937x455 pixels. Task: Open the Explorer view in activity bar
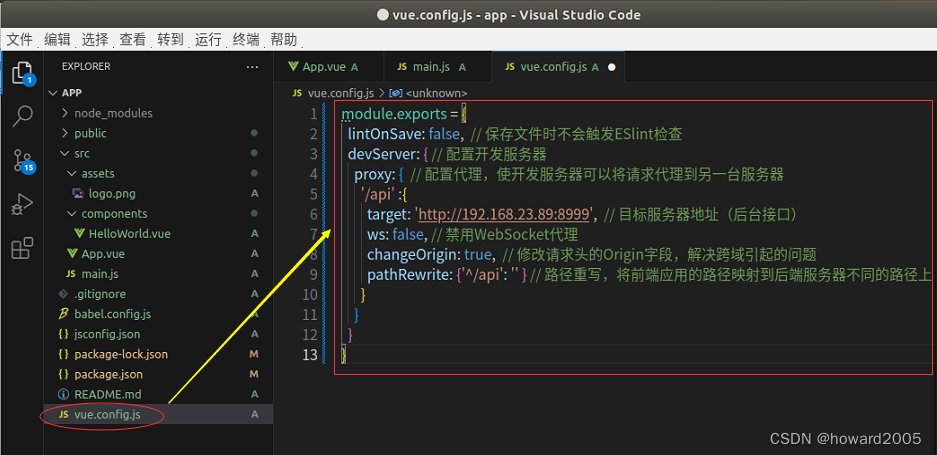coord(22,73)
